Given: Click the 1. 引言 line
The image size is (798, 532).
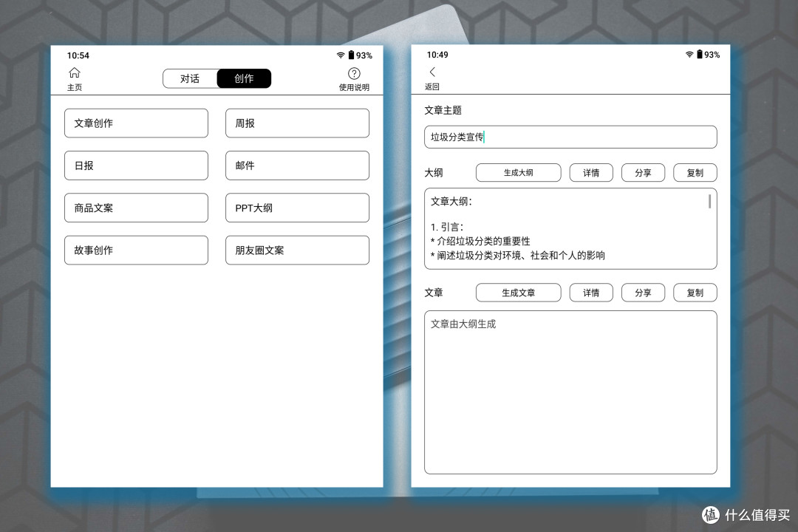Looking at the screenshot, I should [x=447, y=227].
